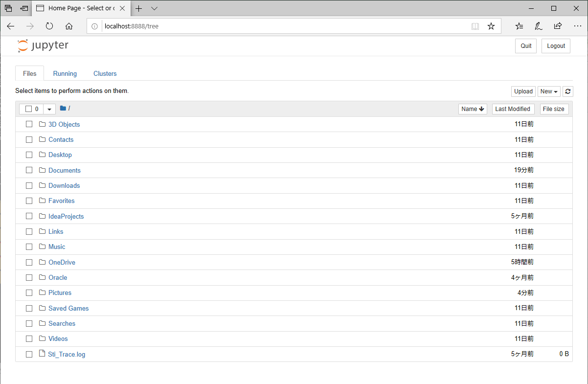Viewport: 588px width, 384px height.
Task: Check the box for OneDrive
Action: (x=29, y=262)
